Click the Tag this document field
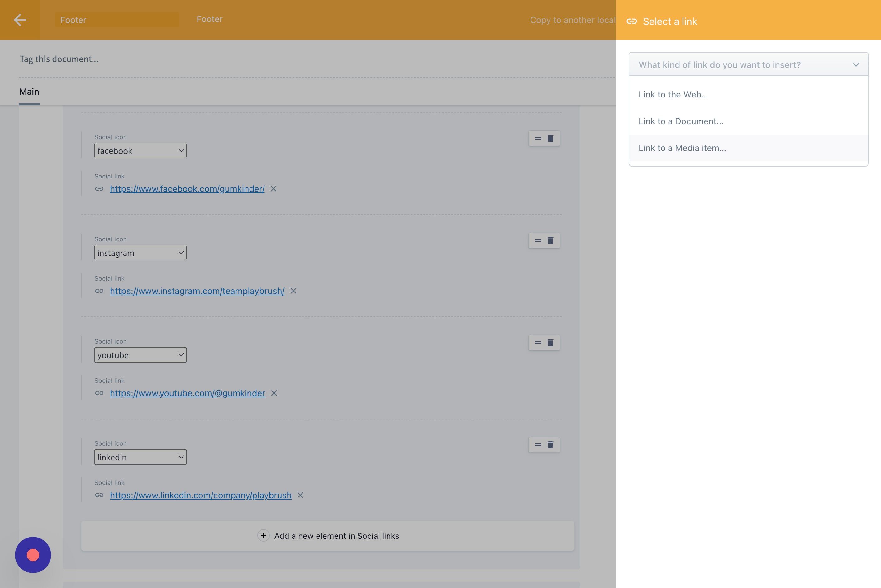 pyautogui.click(x=59, y=59)
